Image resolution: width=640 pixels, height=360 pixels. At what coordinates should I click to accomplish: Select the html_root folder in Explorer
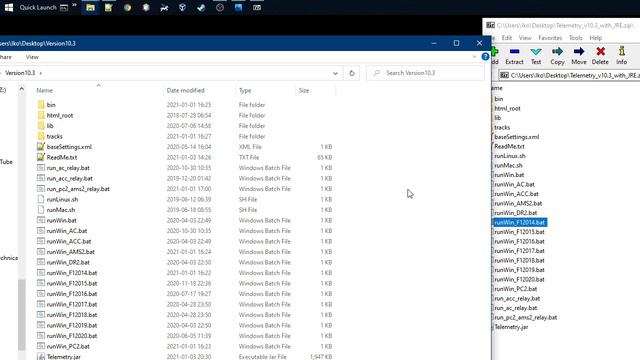tap(60, 116)
